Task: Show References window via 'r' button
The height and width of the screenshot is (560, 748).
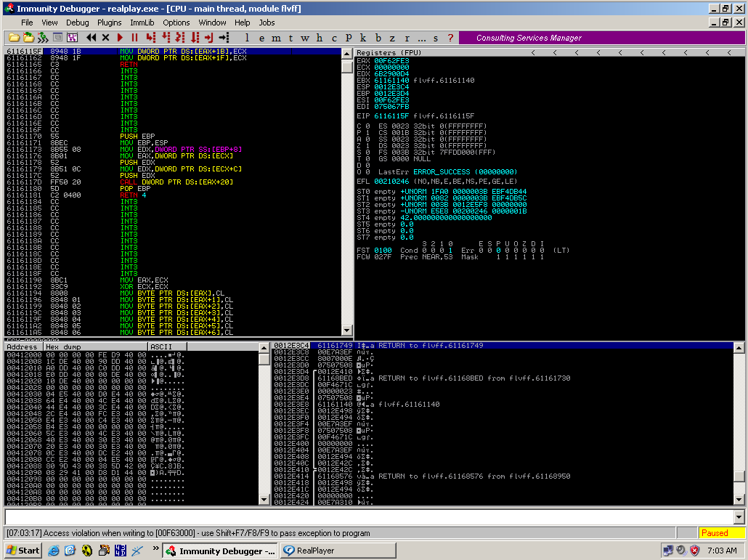Action: (407, 38)
